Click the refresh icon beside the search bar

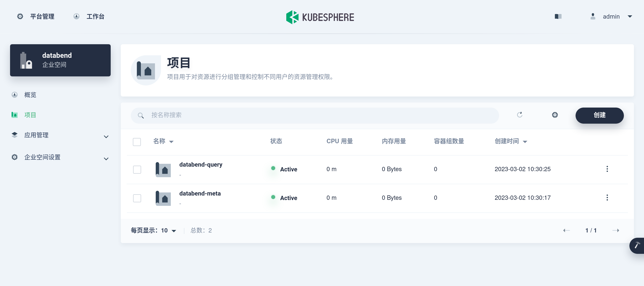coord(519,115)
